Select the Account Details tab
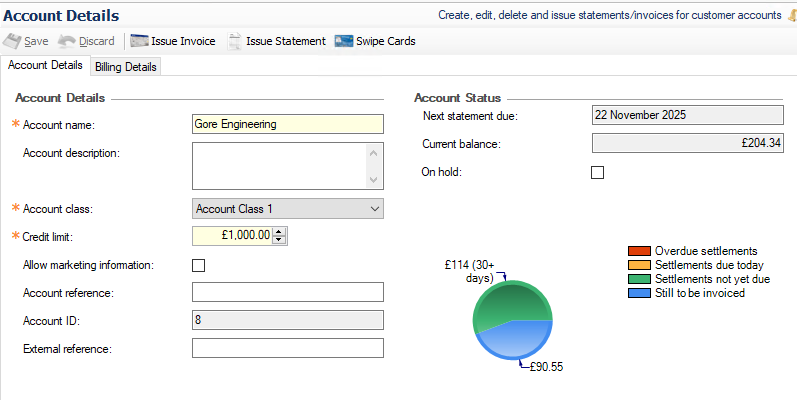The image size is (797, 400). tap(45, 66)
